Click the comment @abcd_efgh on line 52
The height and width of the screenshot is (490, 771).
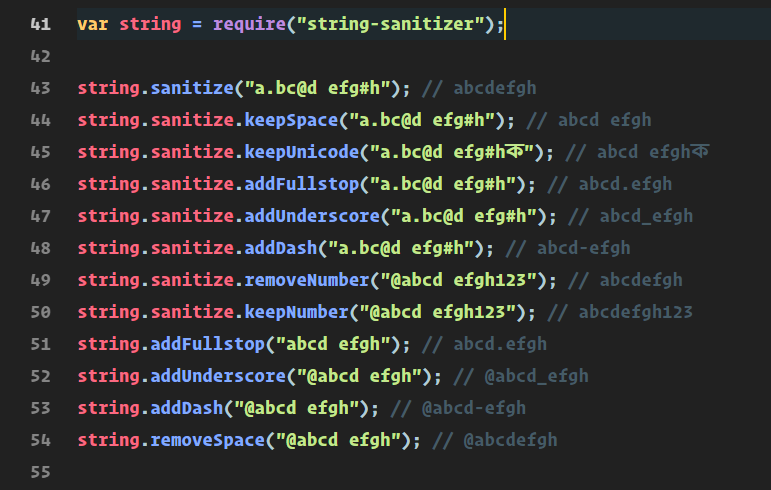pos(536,376)
